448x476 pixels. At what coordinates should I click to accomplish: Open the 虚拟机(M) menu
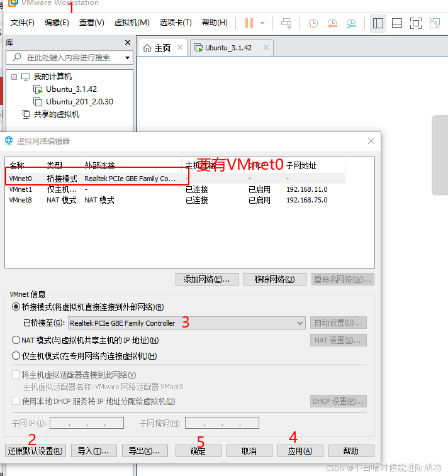tap(132, 23)
